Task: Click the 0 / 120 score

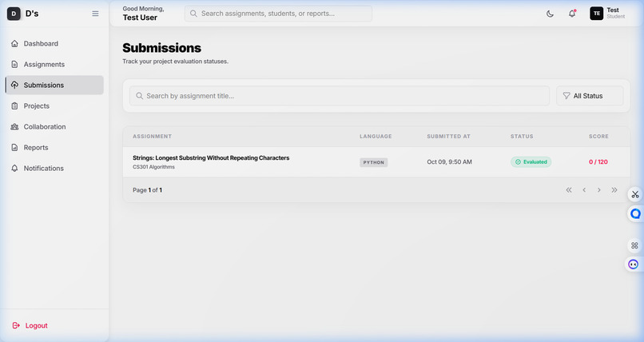Action: (x=598, y=161)
